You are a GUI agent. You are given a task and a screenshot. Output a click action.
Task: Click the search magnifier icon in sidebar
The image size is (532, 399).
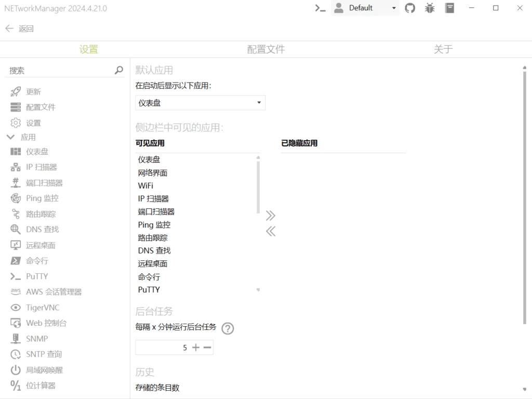[x=119, y=70]
